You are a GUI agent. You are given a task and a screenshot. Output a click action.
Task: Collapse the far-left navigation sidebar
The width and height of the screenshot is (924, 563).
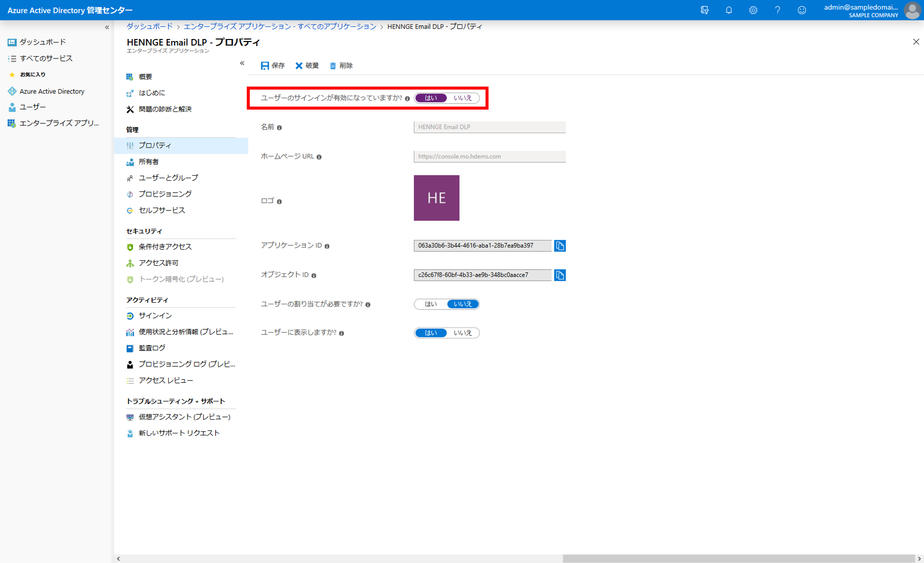(107, 27)
